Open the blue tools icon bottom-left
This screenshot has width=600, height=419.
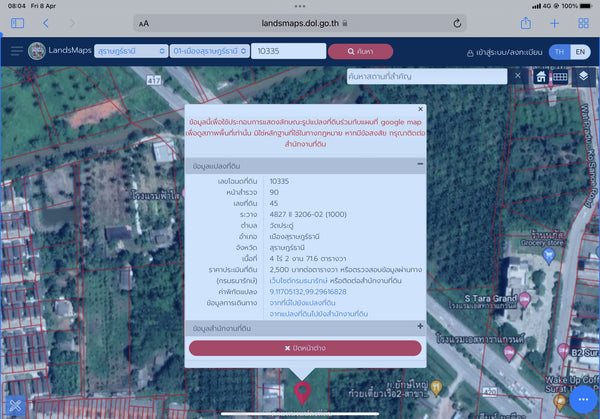pos(15,406)
